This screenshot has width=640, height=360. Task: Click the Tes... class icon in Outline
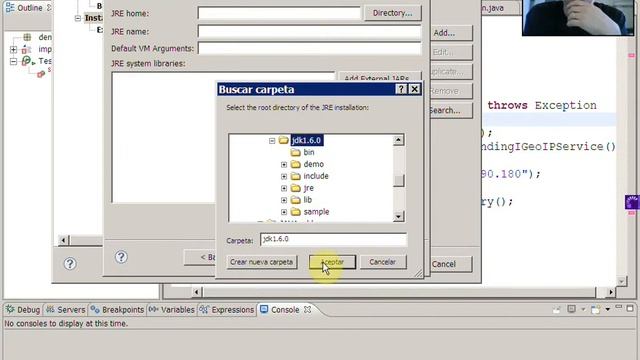pyautogui.click(x=28, y=61)
